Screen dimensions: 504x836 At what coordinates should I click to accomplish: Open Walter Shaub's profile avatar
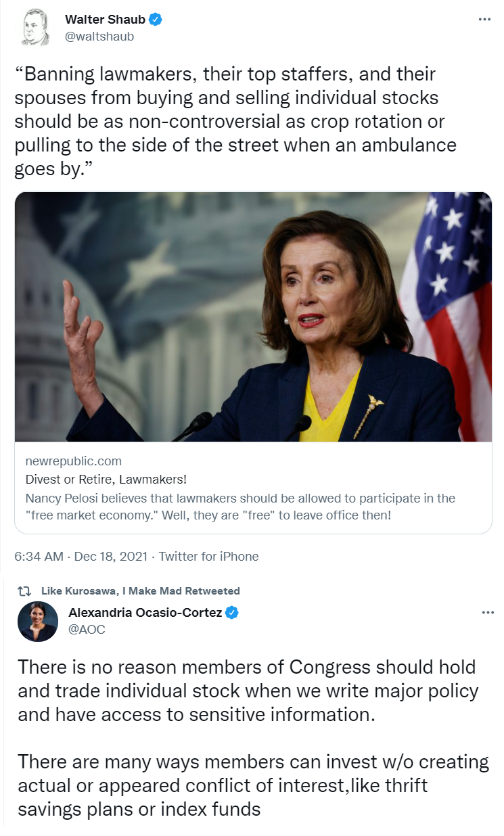click(x=35, y=28)
